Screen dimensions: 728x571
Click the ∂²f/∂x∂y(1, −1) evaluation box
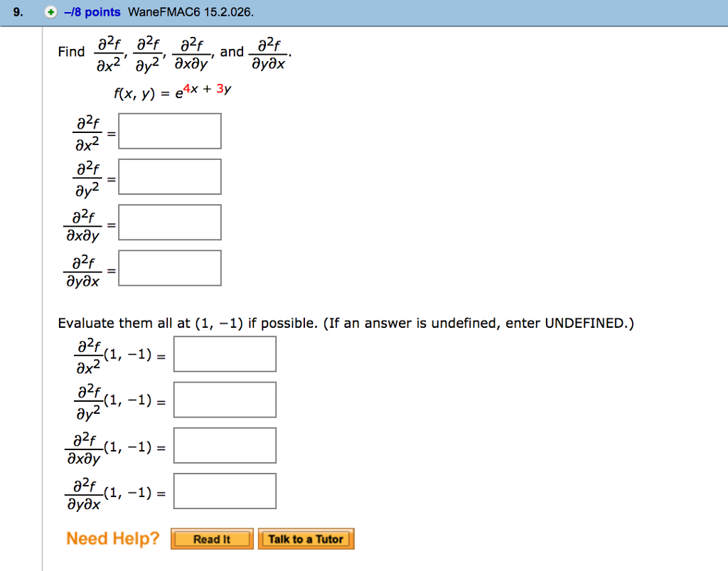(x=225, y=444)
